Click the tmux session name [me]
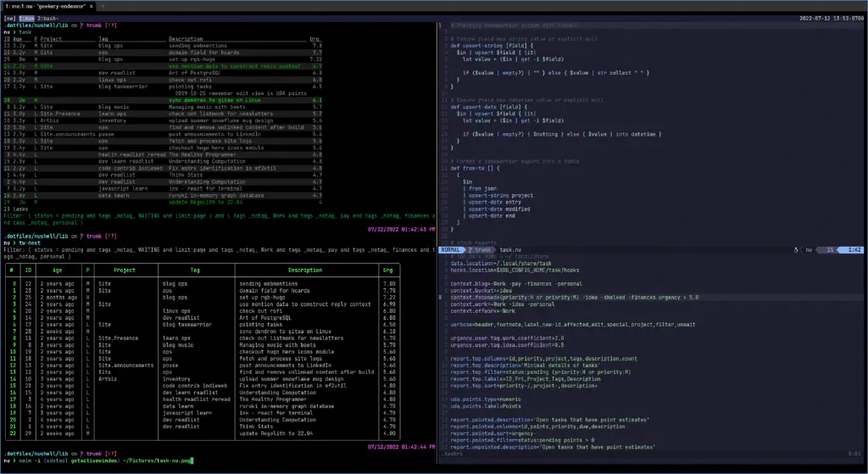This screenshot has width=868, height=474. tap(9, 19)
